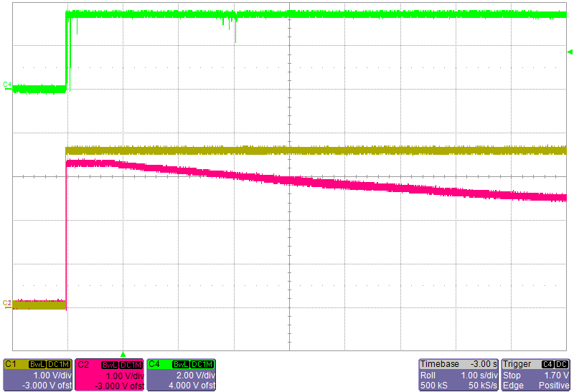Select C1's -3.000 V offset value
The height and width of the screenshot is (392, 574).
click(47, 386)
